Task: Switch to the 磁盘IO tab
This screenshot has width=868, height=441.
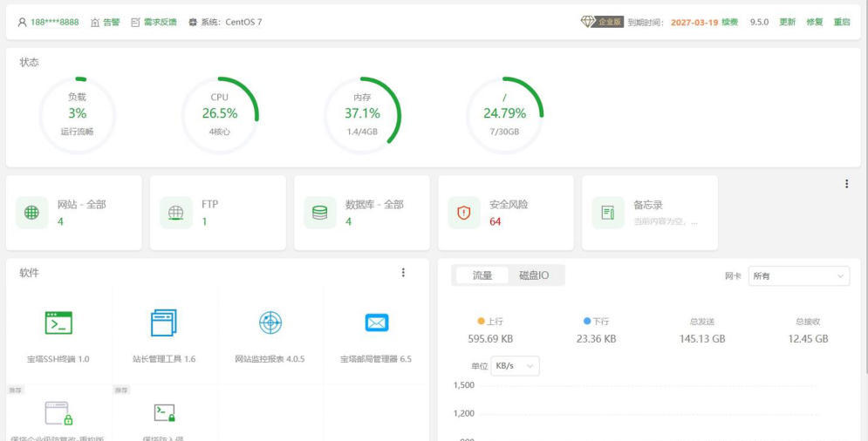Action: tap(534, 275)
